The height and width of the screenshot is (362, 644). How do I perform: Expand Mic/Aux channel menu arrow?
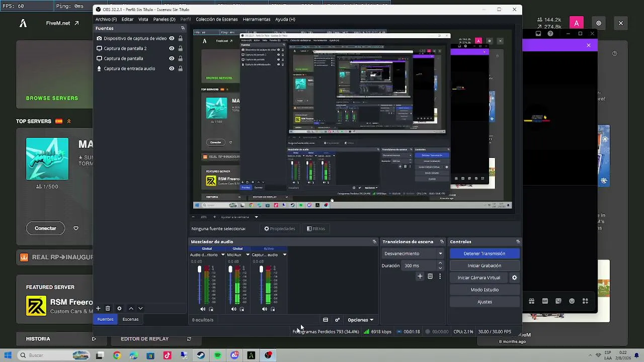click(x=248, y=255)
